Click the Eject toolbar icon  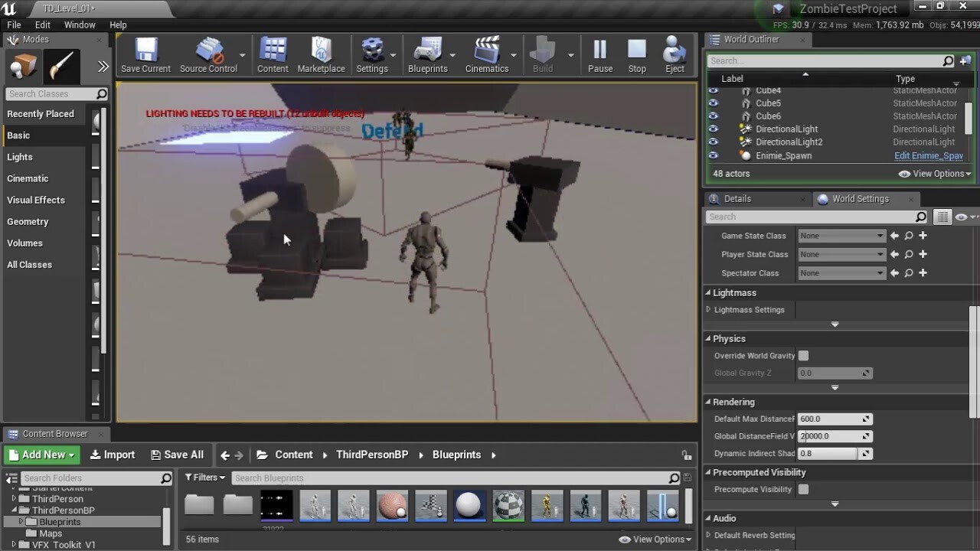(673, 50)
